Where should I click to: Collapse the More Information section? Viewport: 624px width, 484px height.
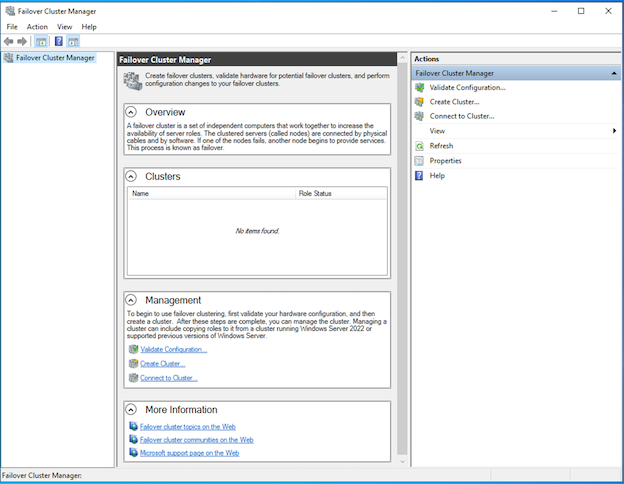pyautogui.click(x=131, y=409)
